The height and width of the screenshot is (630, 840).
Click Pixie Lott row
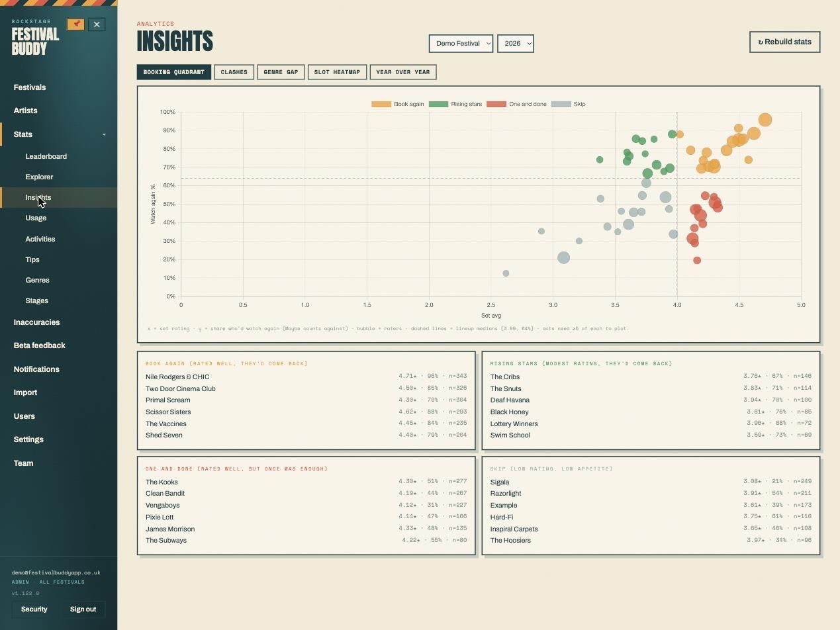click(306, 517)
